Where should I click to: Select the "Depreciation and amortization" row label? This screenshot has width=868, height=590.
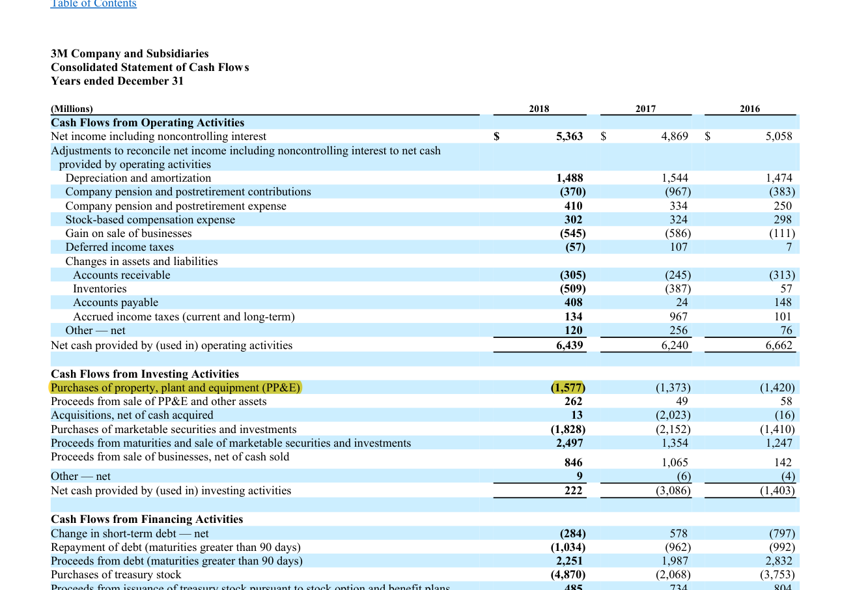(138, 178)
